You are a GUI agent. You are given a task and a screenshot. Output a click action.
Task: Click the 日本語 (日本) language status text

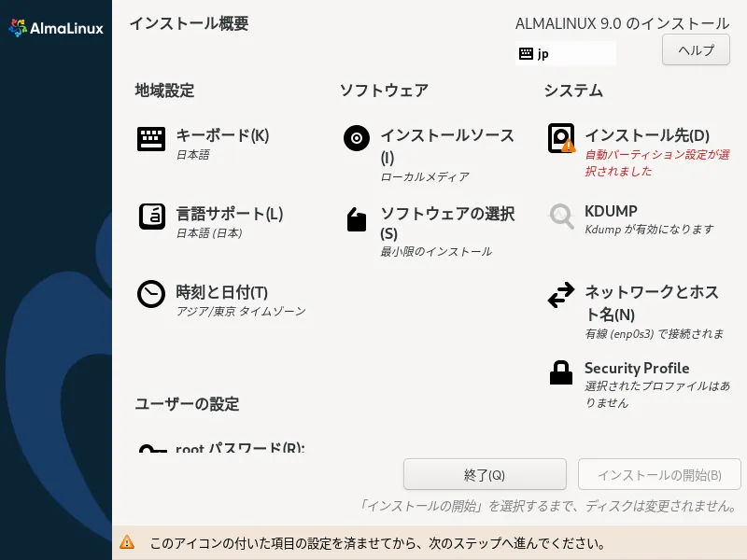tap(209, 233)
